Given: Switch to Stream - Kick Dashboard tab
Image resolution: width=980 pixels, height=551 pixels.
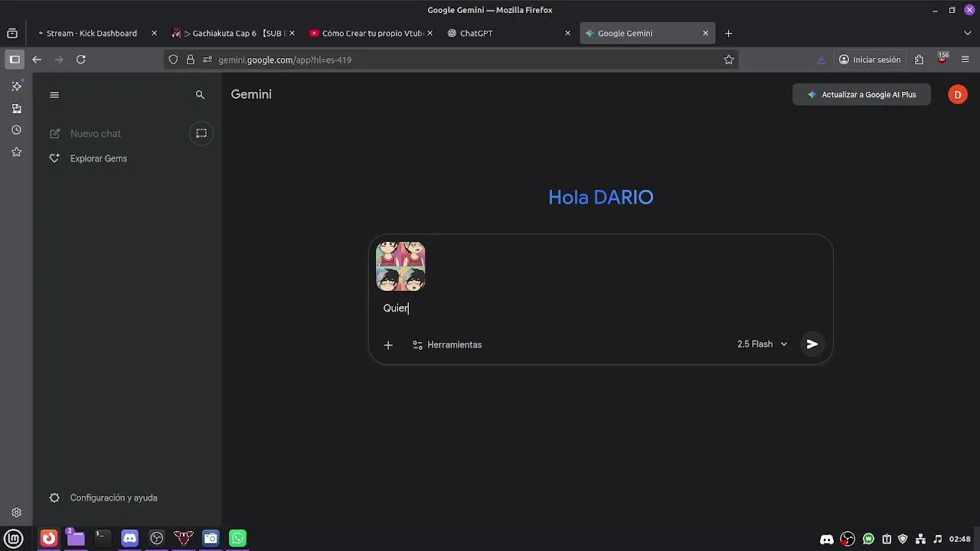Looking at the screenshot, I should coord(92,34).
